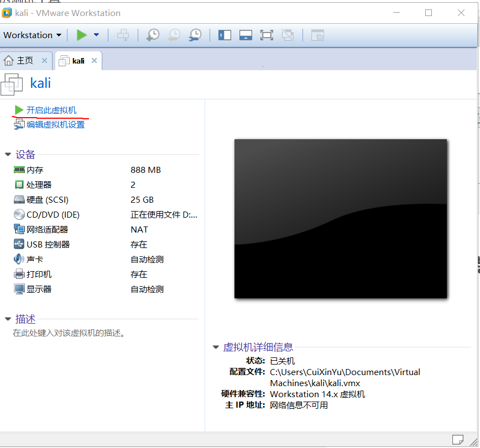Click the black VM screen thumbnail
Viewport: 480px width, 448px height.
click(341, 219)
